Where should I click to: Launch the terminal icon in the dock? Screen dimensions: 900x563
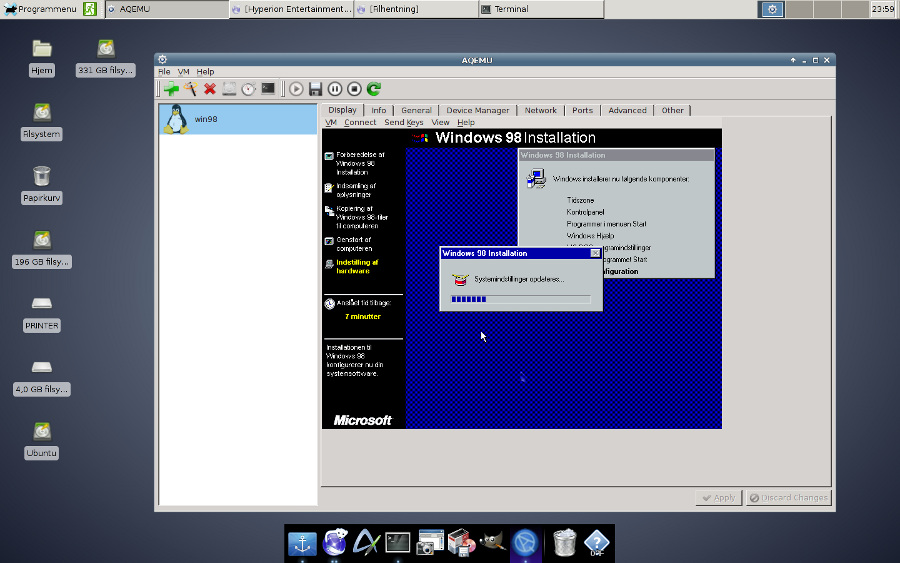398,543
